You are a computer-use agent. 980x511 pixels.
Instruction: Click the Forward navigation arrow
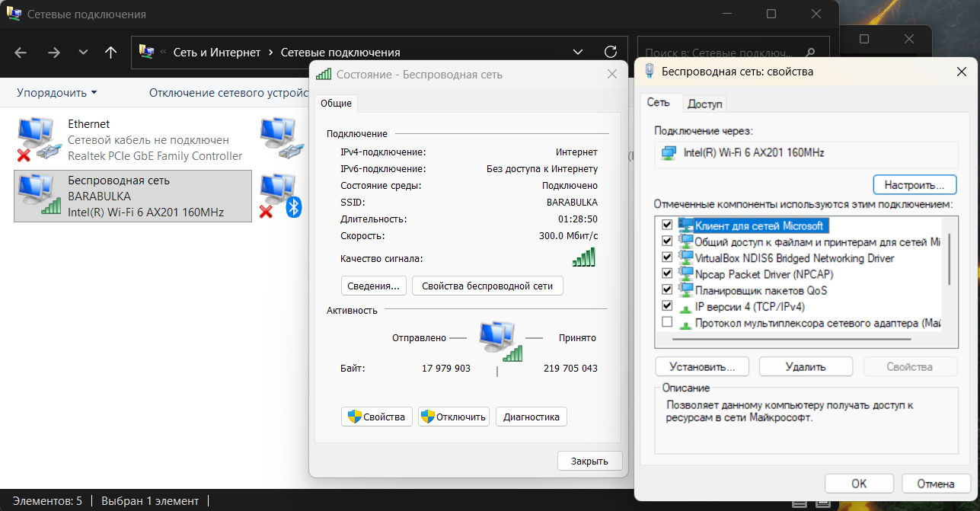(53, 53)
